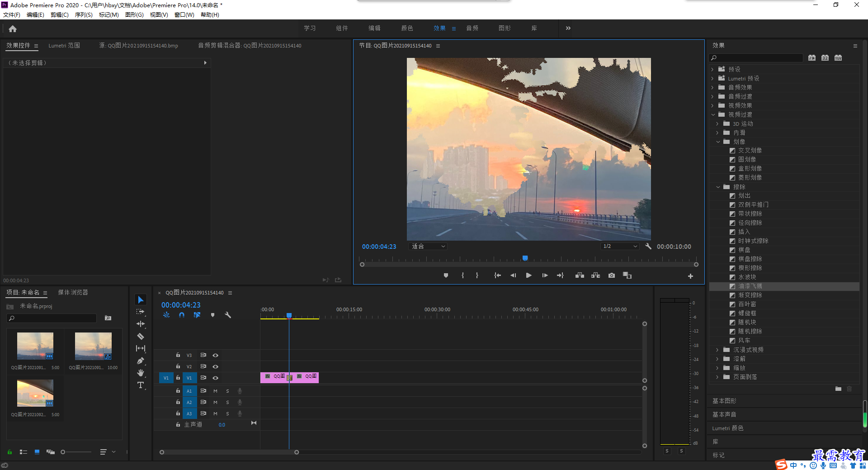Export frame with camera icon
The width and height of the screenshot is (868, 470).
[612, 275]
